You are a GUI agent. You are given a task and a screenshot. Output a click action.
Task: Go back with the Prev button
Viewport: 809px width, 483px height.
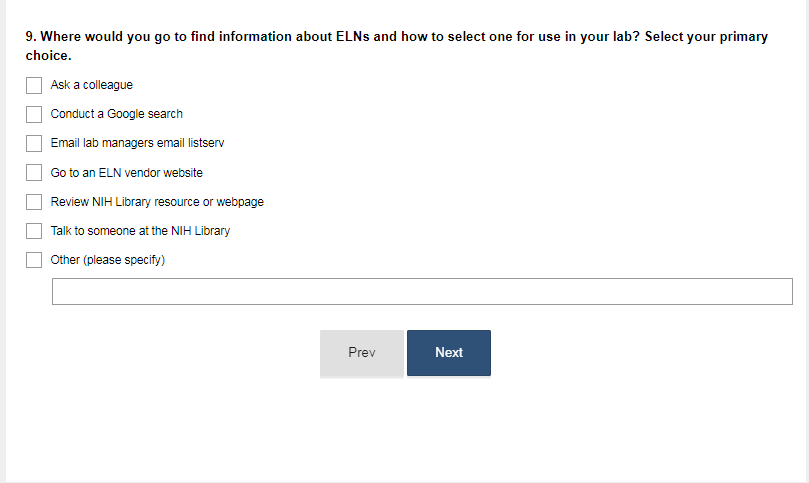pyautogui.click(x=361, y=353)
